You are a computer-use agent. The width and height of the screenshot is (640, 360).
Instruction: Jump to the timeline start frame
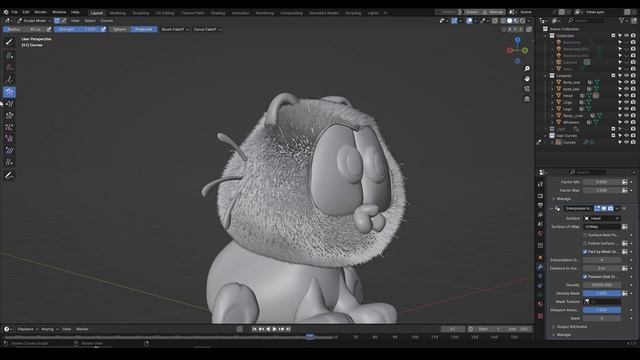coord(254,329)
